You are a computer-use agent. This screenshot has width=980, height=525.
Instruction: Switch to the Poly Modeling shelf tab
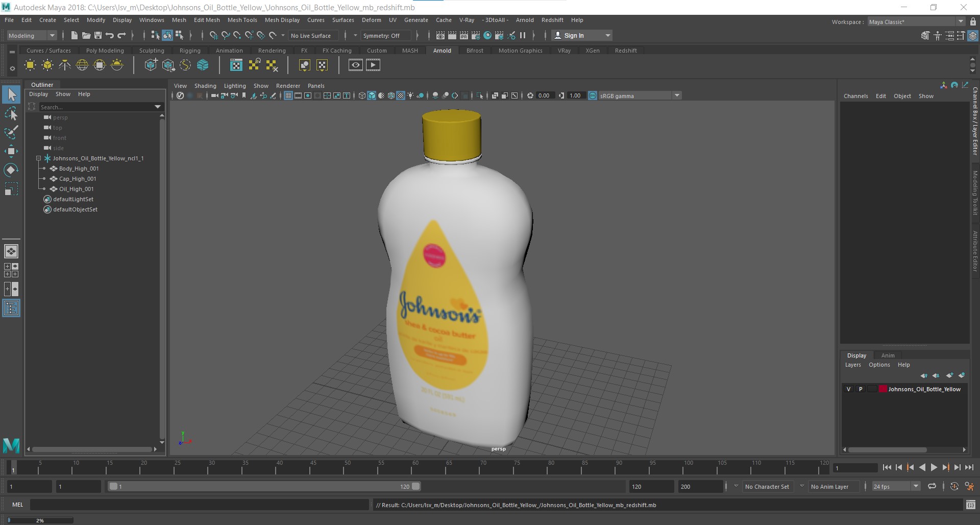click(x=105, y=51)
